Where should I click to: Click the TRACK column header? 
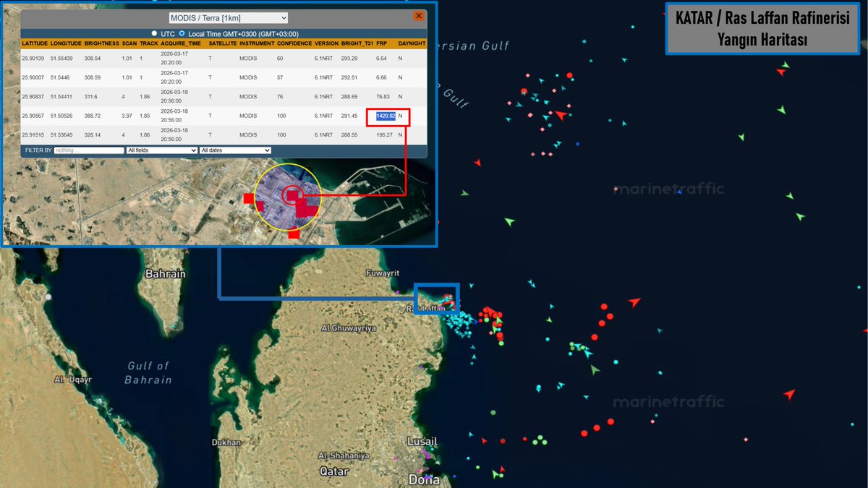[149, 43]
